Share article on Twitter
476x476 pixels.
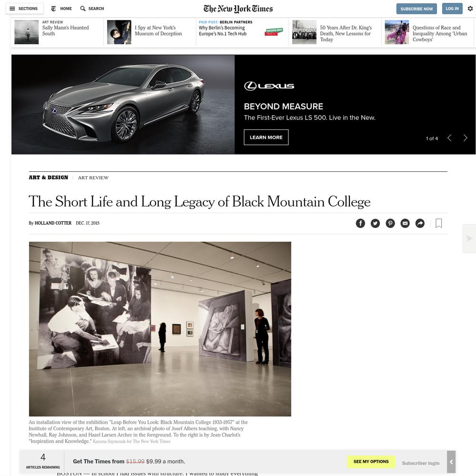coord(375,223)
